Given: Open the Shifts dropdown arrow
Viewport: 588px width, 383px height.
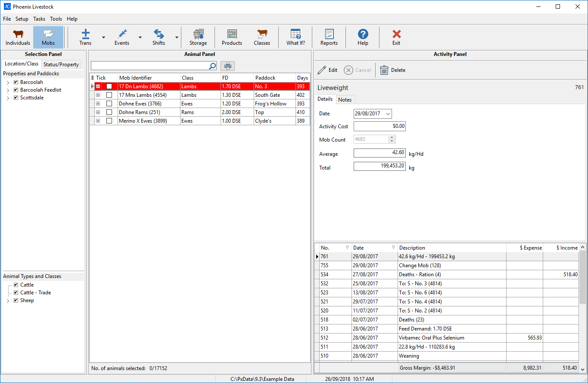Looking at the screenshot, I should (x=177, y=37).
